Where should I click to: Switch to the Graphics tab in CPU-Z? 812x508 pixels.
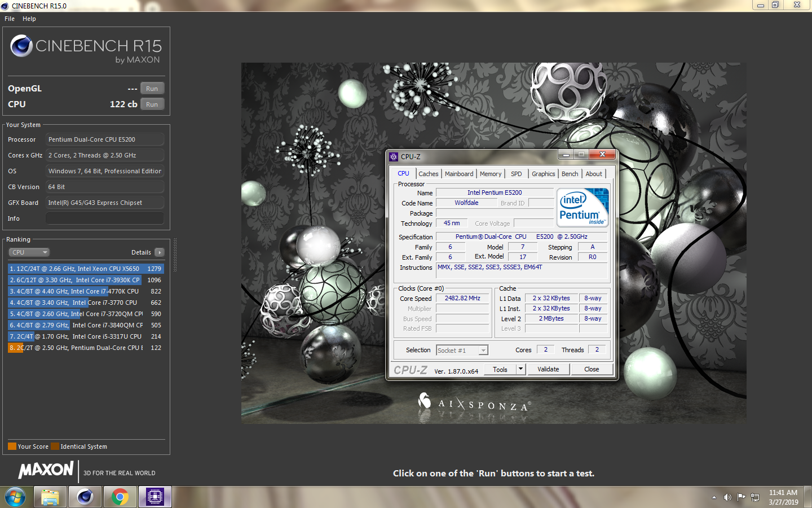point(544,174)
